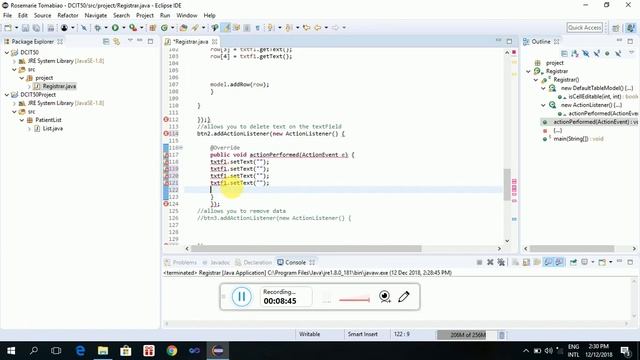Screen dimensions: 640x360
Task: Click the editor vertical scrollbar thumb
Action: [507, 184]
